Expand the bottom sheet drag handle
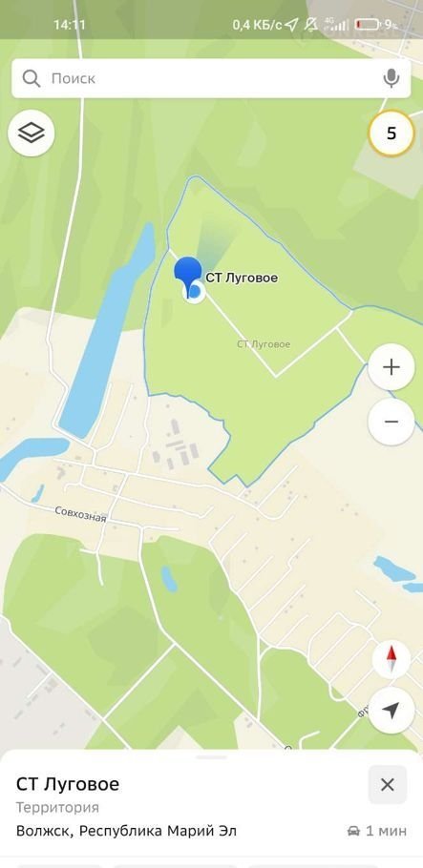The image size is (423, 868). (x=211, y=756)
